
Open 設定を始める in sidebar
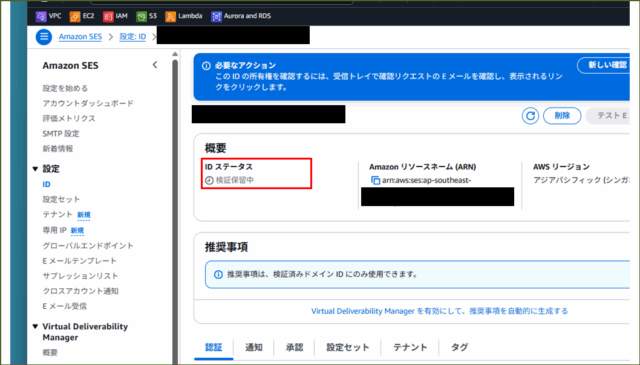65,88
